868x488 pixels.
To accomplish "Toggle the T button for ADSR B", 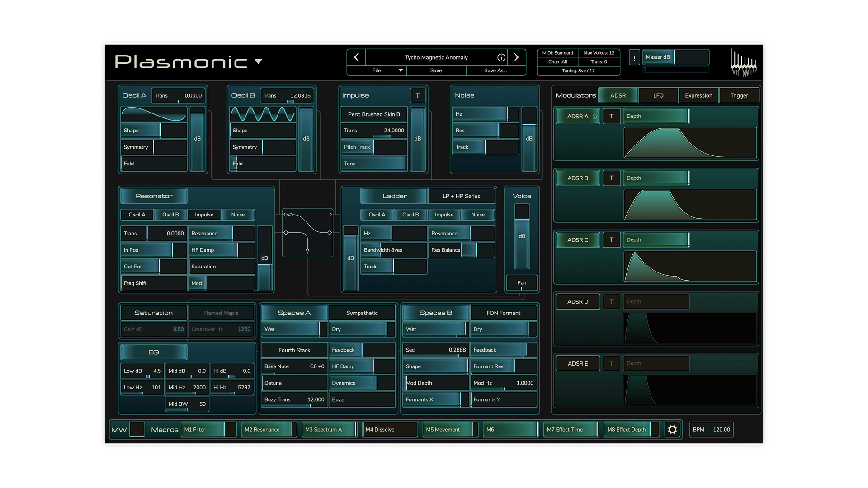I will [x=611, y=178].
